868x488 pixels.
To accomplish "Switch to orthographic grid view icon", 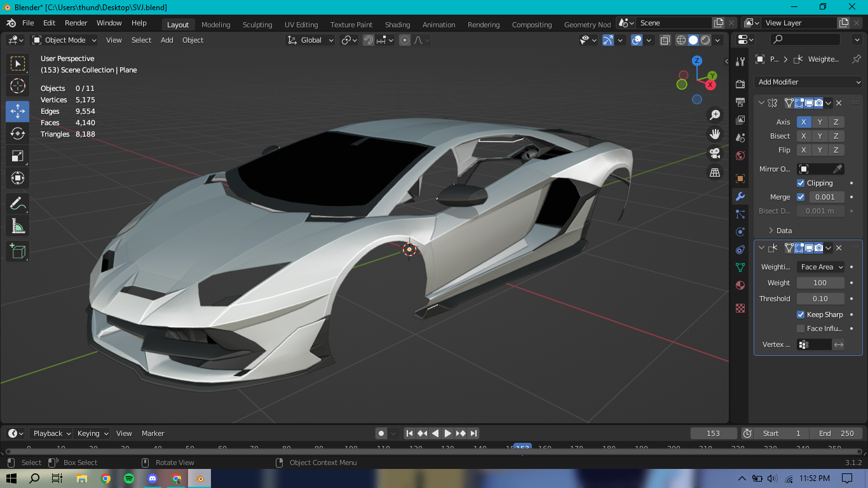I will 715,172.
